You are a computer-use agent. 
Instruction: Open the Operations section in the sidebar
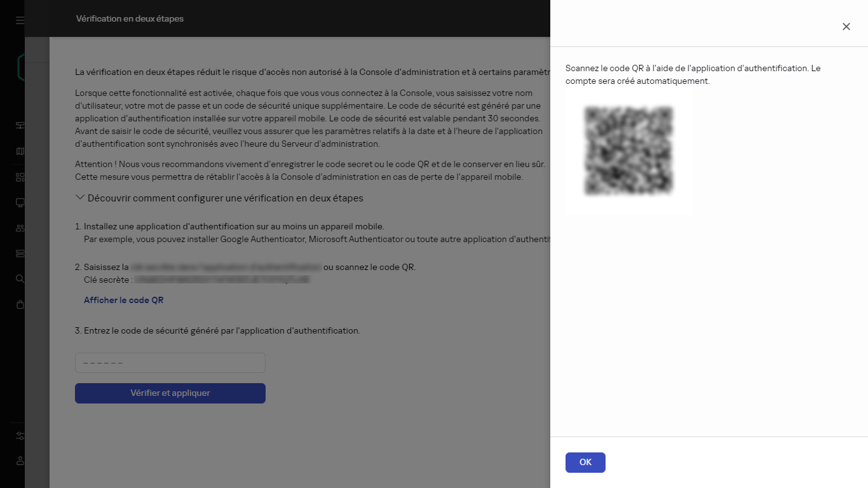tap(20, 253)
